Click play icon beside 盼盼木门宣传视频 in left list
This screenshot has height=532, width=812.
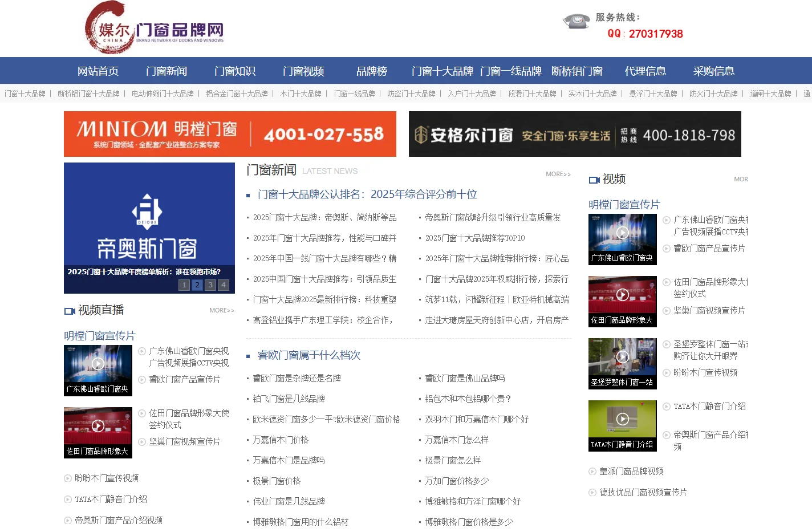tap(68, 478)
